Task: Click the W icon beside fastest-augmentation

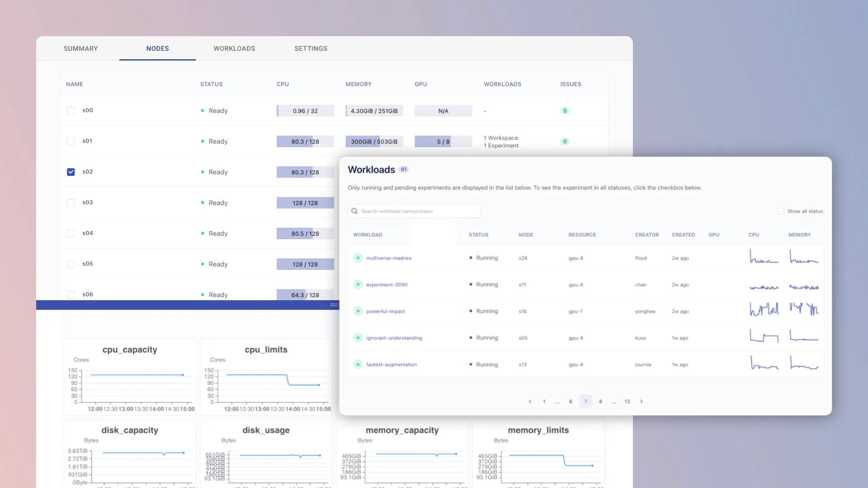Action: (x=358, y=365)
